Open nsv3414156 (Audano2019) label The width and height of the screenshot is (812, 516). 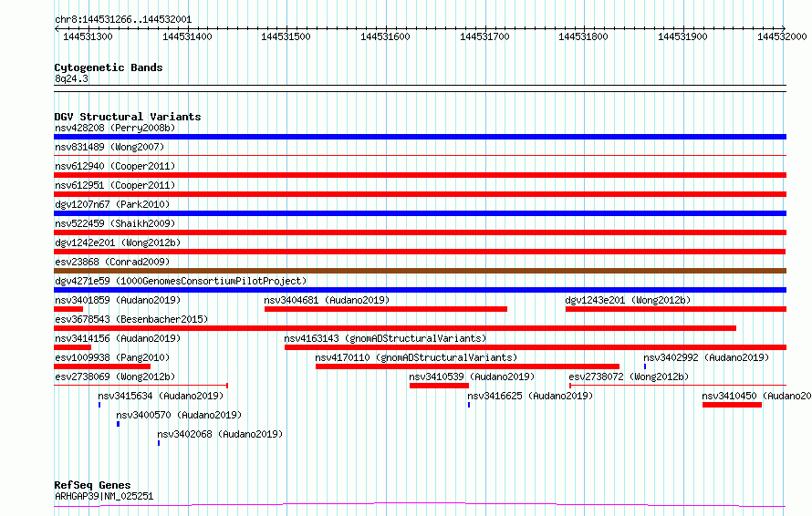(118, 338)
